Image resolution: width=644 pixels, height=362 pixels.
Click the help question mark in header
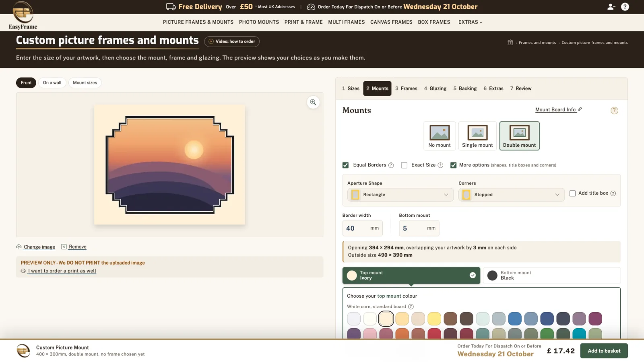(625, 7)
